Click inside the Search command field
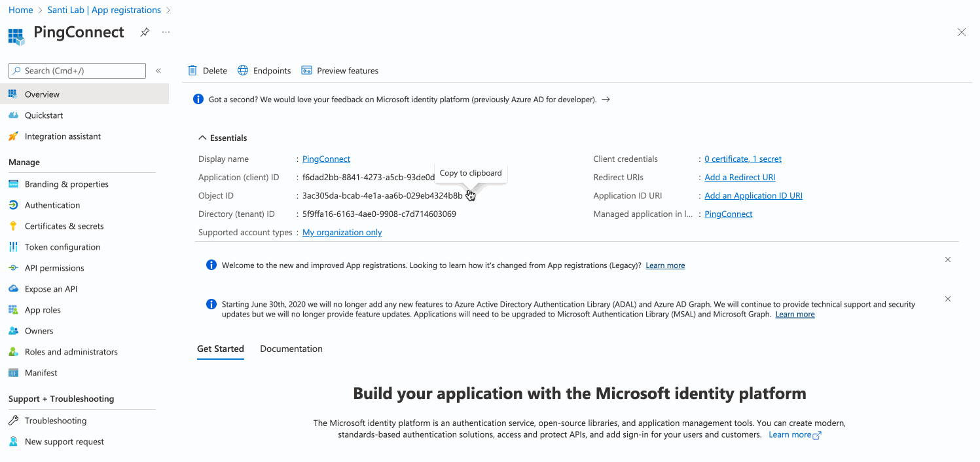 pyautogui.click(x=77, y=70)
